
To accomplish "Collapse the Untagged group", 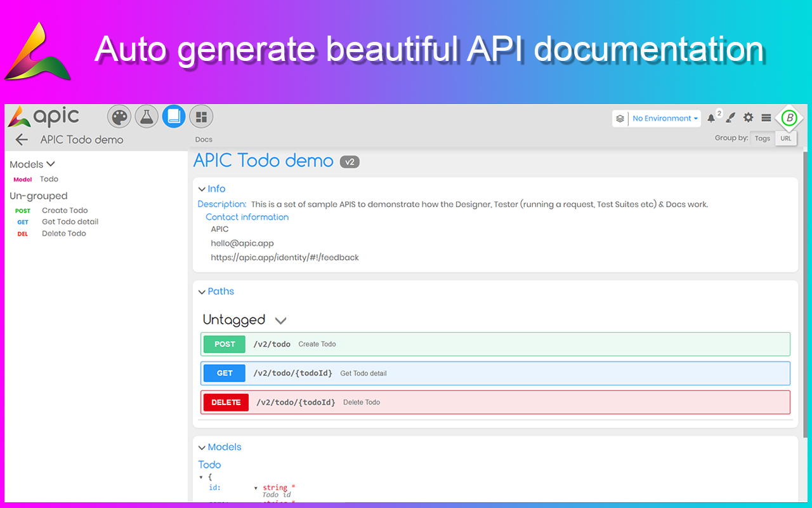I will (x=280, y=321).
